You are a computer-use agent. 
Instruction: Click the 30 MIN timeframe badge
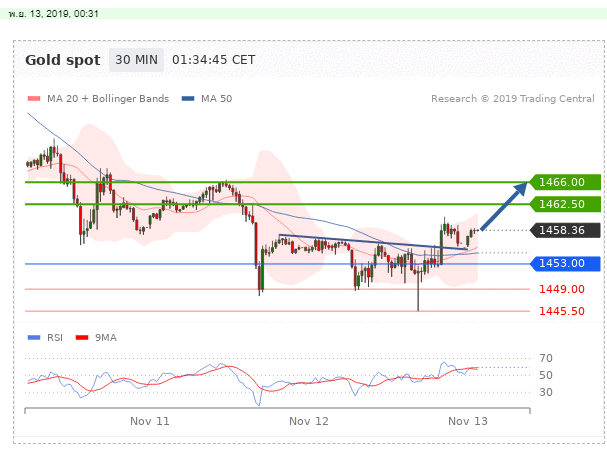[x=136, y=60]
